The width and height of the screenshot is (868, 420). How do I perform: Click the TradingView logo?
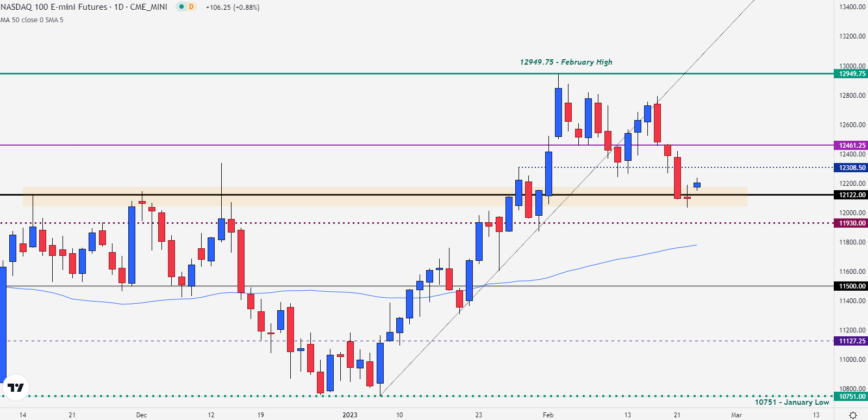click(16, 387)
